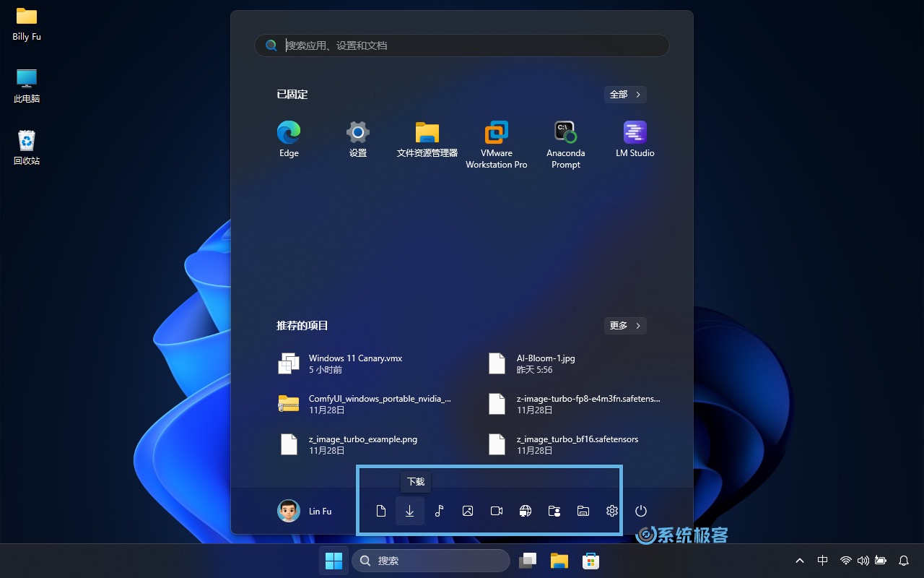Show hidden system tray icons
The image size is (924, 578).
click(800, 560)
